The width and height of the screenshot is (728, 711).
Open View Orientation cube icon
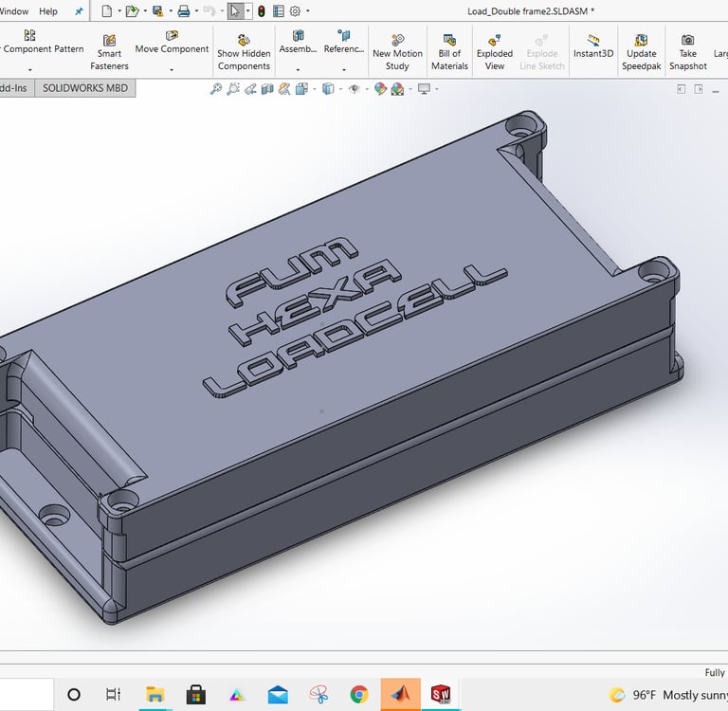point(301,89)
